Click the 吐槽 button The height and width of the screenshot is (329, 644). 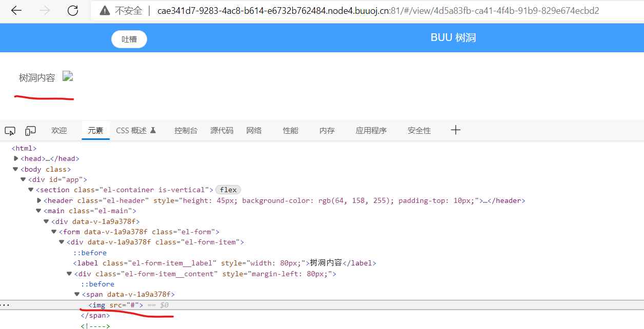pos(129,38)
